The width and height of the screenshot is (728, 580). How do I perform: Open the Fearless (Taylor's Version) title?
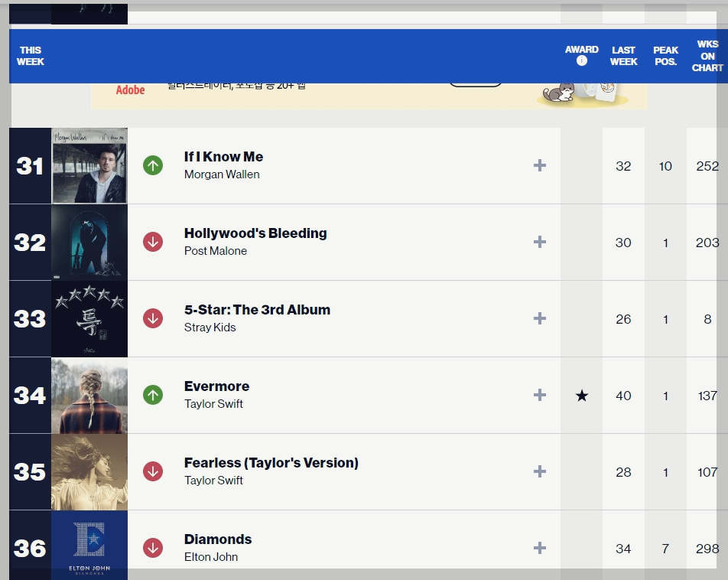coord(271,463)
